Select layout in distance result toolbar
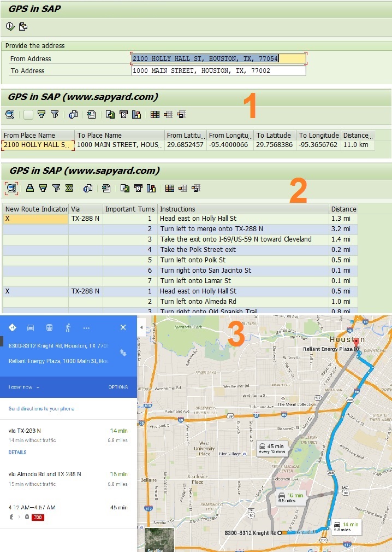This screenshot has height=552, width=392. (x=168, y=114)
